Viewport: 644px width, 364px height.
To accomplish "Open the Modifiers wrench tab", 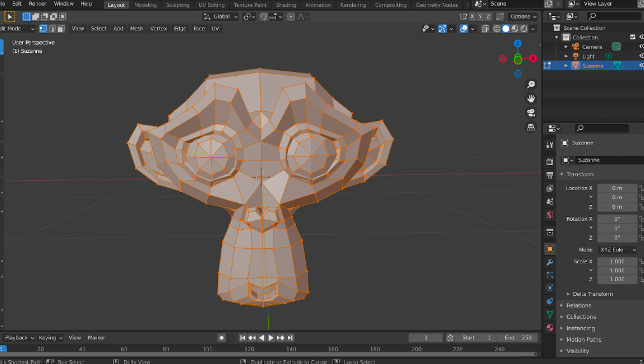I will tap(550, 262).
